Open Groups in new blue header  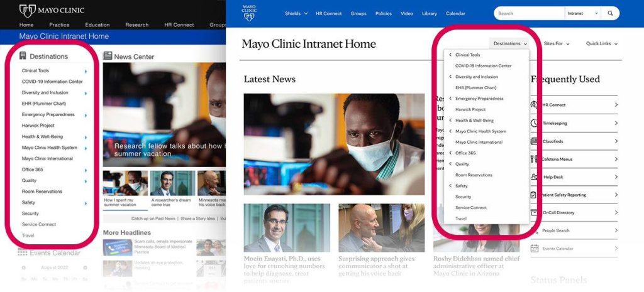358,14
